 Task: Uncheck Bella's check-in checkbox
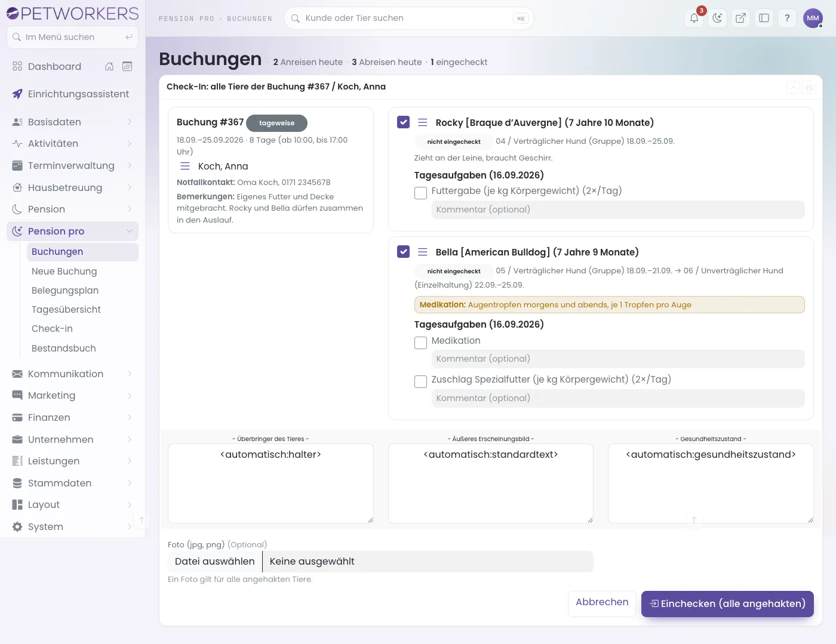404,251
